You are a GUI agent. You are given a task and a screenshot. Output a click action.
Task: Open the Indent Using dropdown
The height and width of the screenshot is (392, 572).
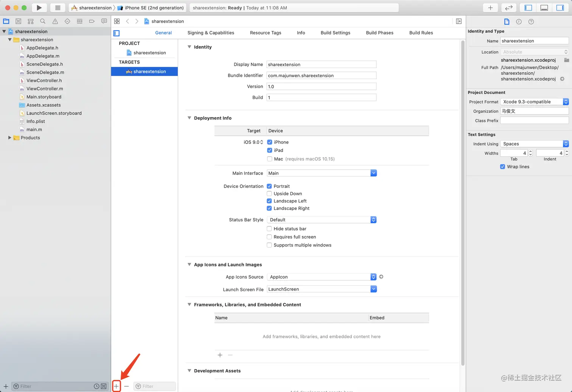tap(535, 144)
